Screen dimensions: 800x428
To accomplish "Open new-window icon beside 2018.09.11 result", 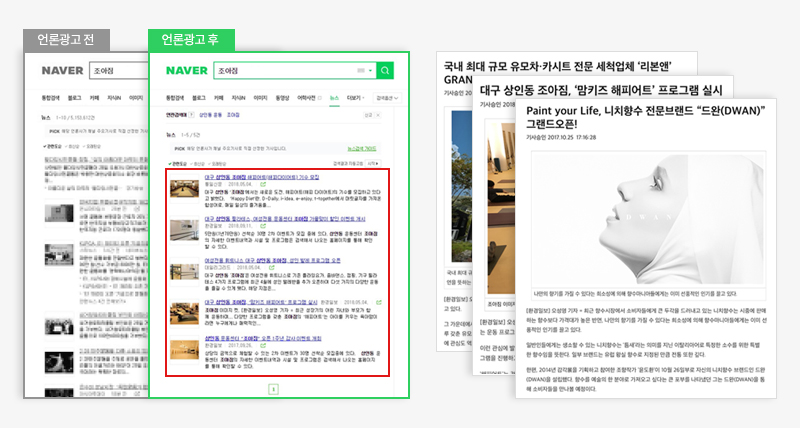I will [263, 226].
